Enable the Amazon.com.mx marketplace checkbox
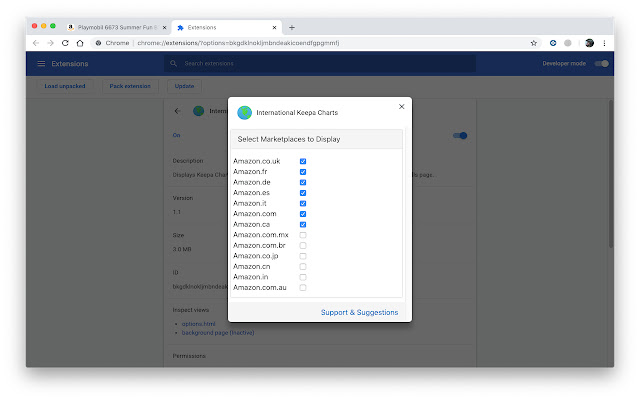The width and height of the screenshot is (640, 400). pos(303,235)
